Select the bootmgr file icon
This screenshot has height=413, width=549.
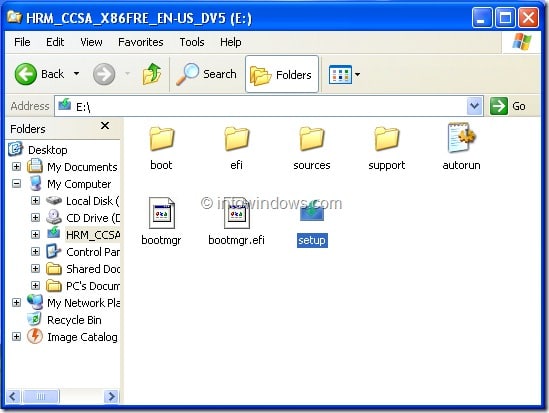point(161,213)
